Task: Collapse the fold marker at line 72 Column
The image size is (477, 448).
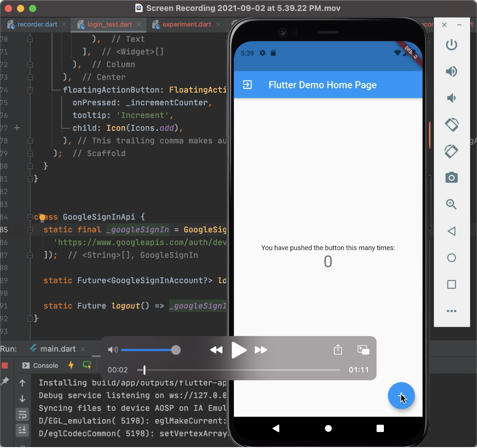Action: click(30, 65)
